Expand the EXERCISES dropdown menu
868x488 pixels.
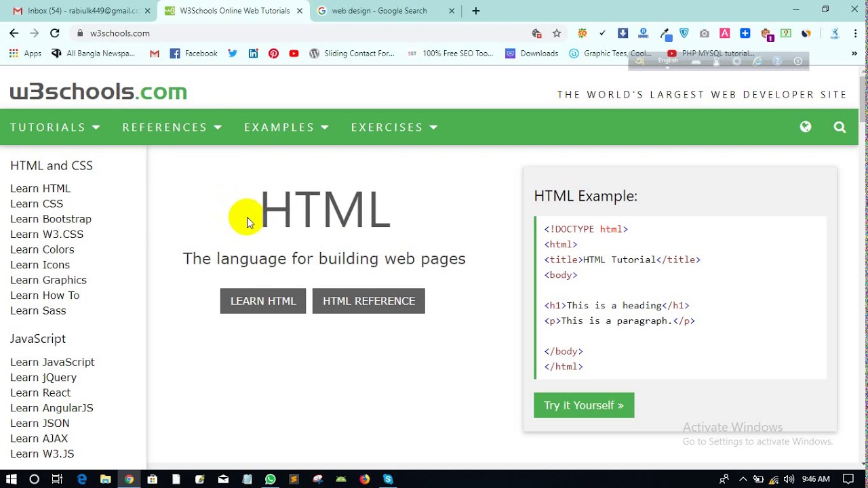tap(394, 127)
